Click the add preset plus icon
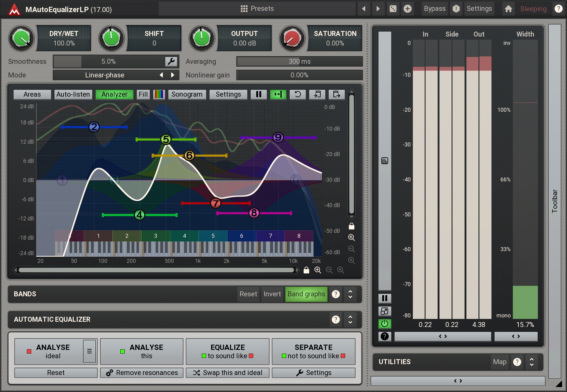Viewport: 567px width, 392px height. 408,9
